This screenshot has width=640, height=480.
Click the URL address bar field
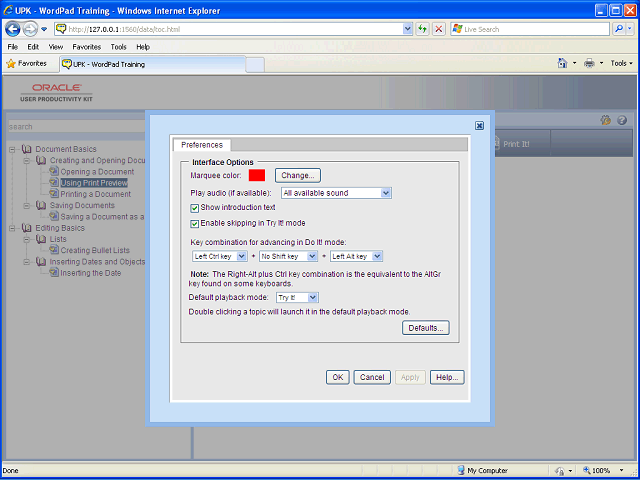(x=234, y=29)
